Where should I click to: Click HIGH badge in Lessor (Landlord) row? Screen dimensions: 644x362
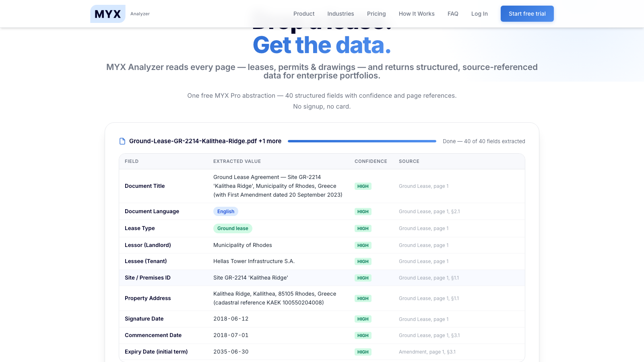363,245
